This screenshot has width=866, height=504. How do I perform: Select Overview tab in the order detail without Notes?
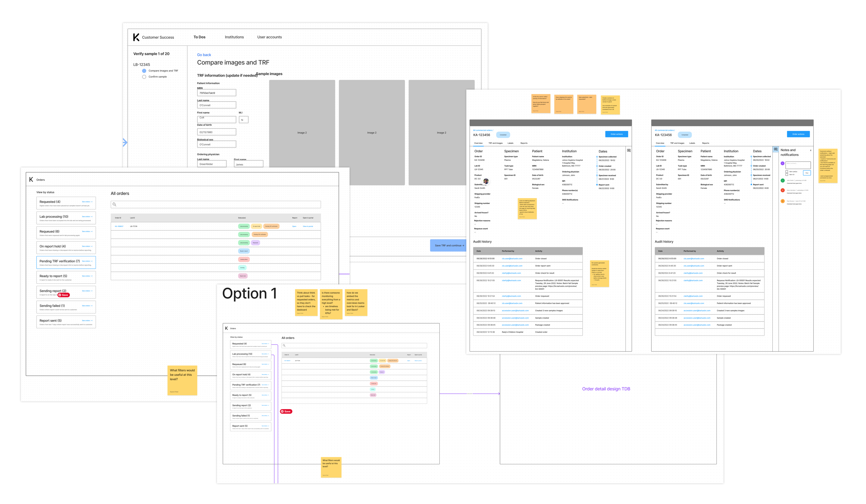(x=478, y=143)
